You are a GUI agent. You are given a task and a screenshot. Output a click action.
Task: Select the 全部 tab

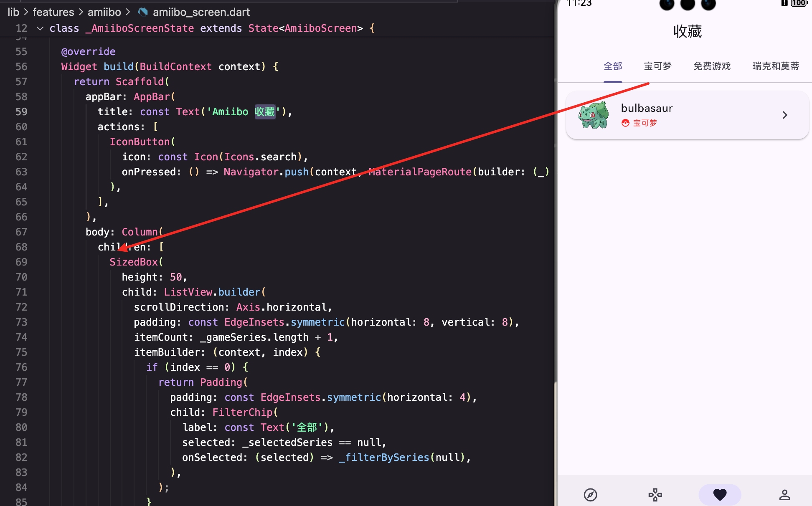(x=613, y=66)
